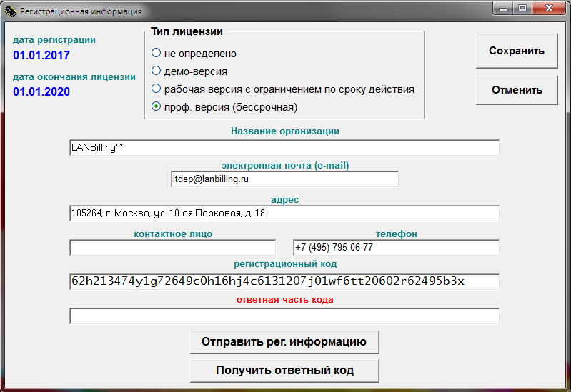Click 'Отправить рег. информацию' button

[x=284, y=342]
